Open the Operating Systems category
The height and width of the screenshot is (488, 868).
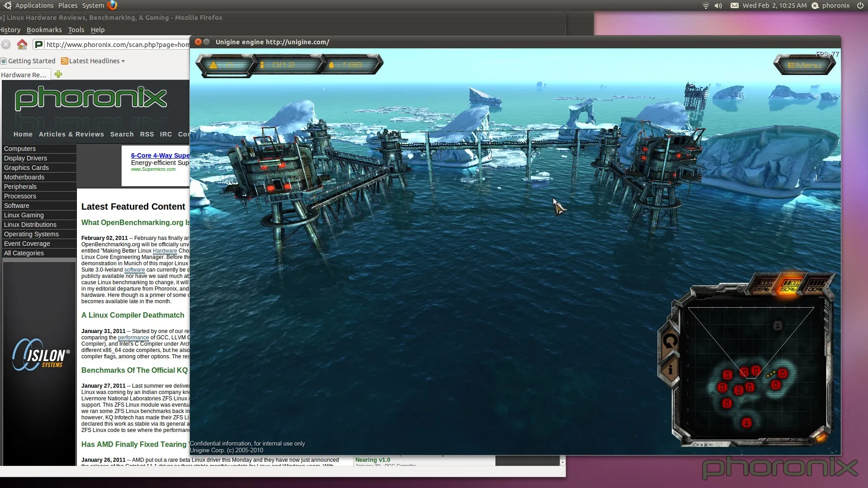[39, 234]
